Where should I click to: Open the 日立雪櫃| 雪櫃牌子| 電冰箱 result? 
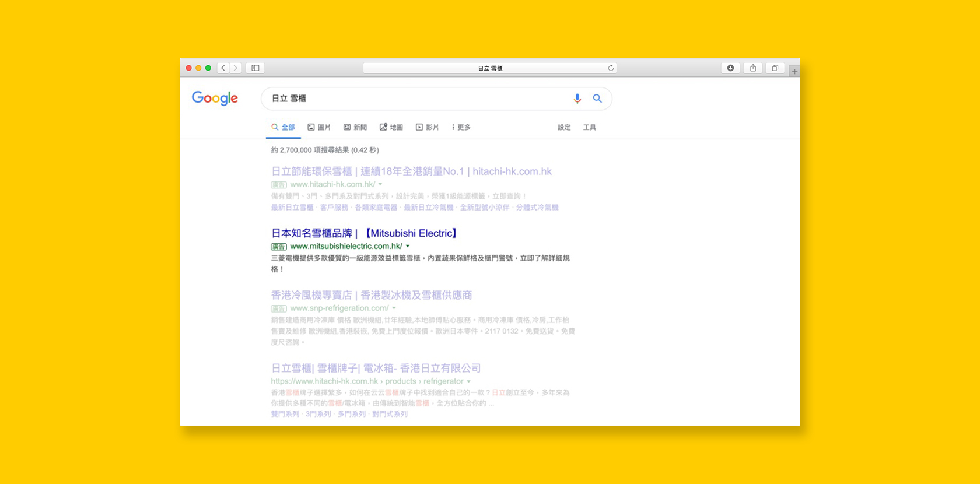click(x=376, y=369)
